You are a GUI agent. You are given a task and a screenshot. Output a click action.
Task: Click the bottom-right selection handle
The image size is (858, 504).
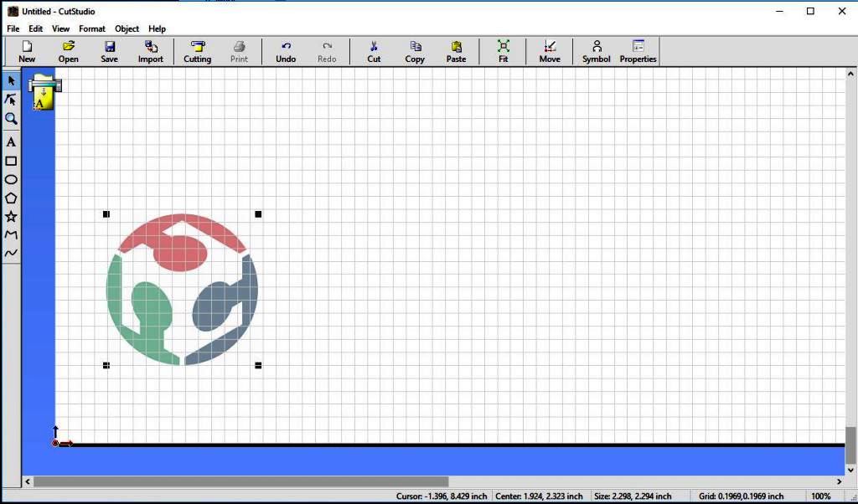click(x=258, y=365)
